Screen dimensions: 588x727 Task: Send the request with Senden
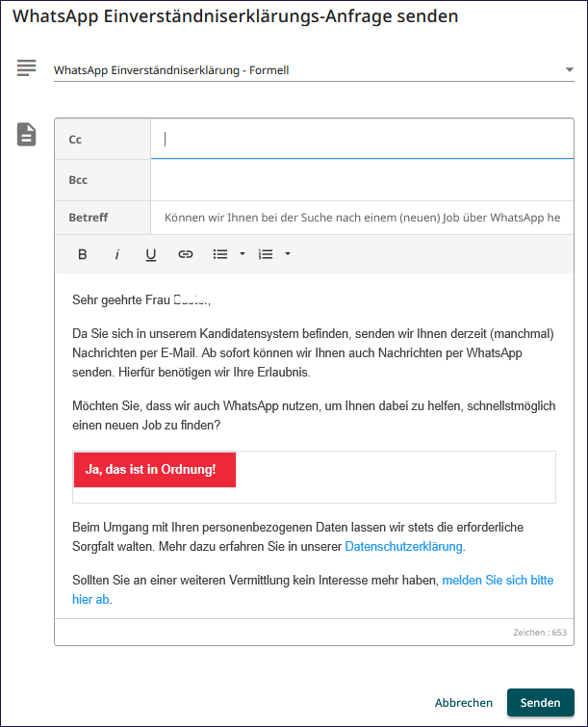540,703
